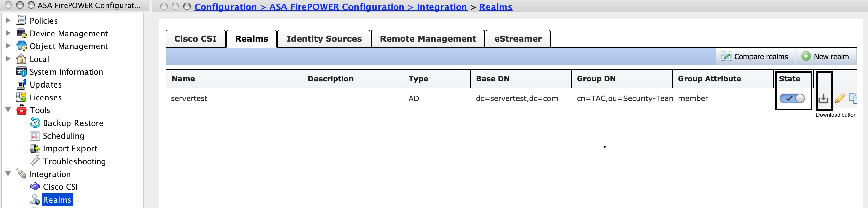Click the Updates icon in the sidebar
868x208 pixels.
click(x=21, y=84)
